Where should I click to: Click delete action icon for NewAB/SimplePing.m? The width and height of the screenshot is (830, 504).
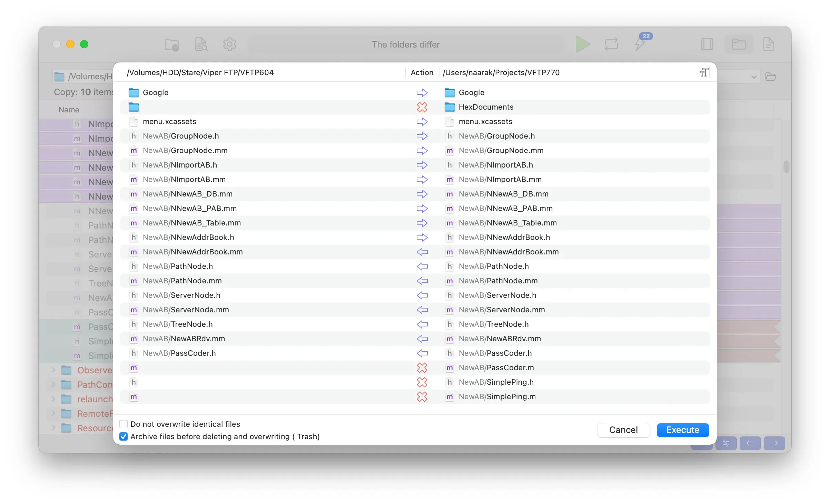422,397
